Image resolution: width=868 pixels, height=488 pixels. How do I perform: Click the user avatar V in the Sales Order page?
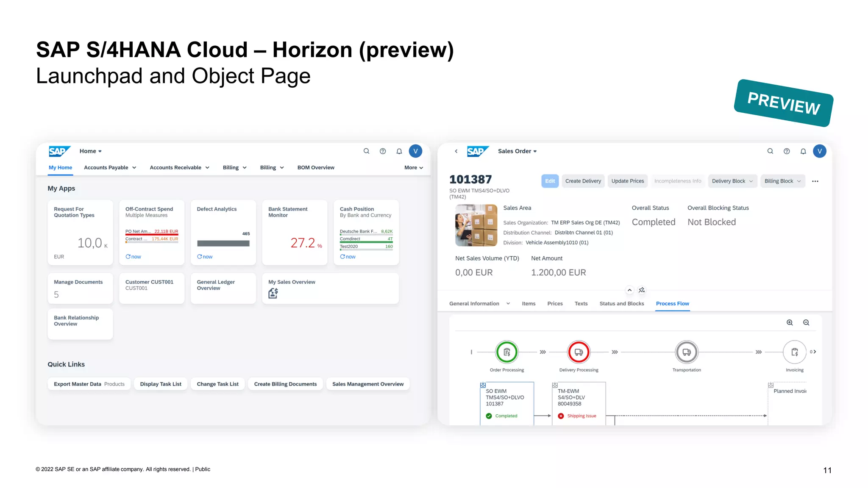(x=819, y=151)
